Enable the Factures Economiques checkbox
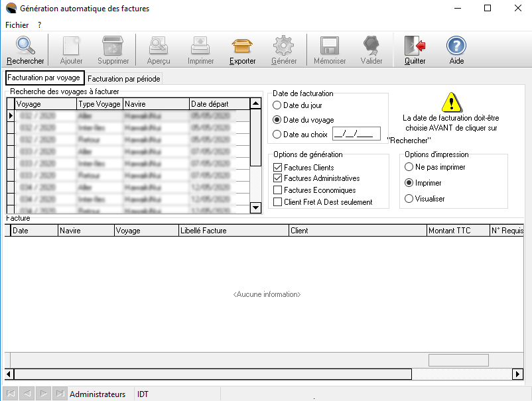 coord(278,191)
